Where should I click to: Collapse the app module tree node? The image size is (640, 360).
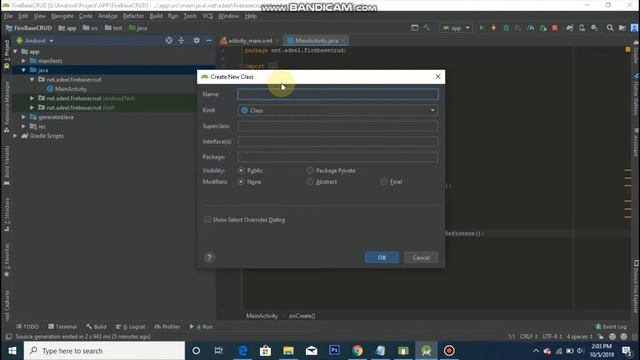(16, 51)
